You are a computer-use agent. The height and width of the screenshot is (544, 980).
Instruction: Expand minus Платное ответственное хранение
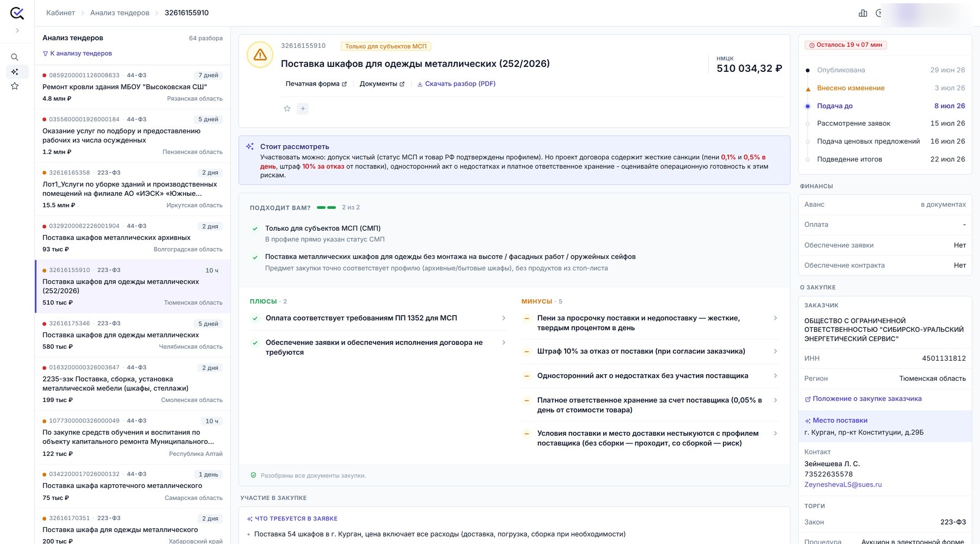[x=650, y=405]
